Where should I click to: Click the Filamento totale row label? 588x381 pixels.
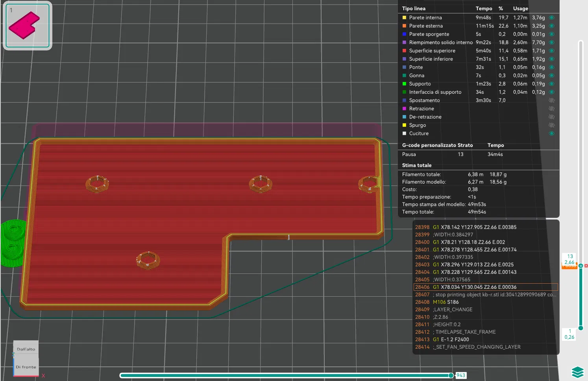[422, 175]
